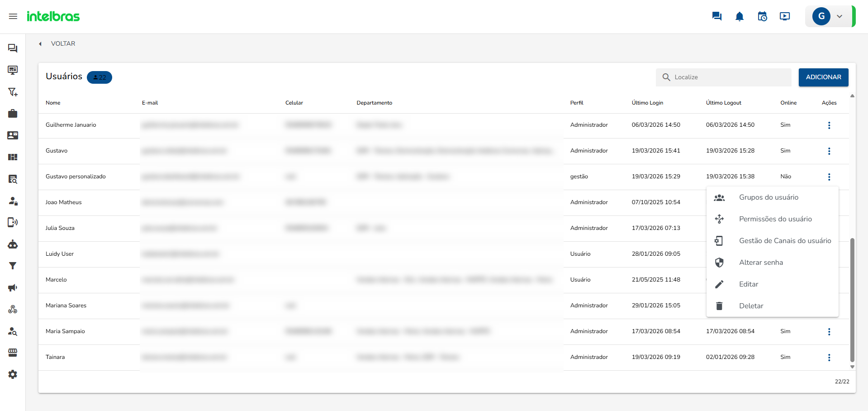This screenshot has width=868, height=411.
Task: Click the user count badge 22
Action: pos(99,77)
